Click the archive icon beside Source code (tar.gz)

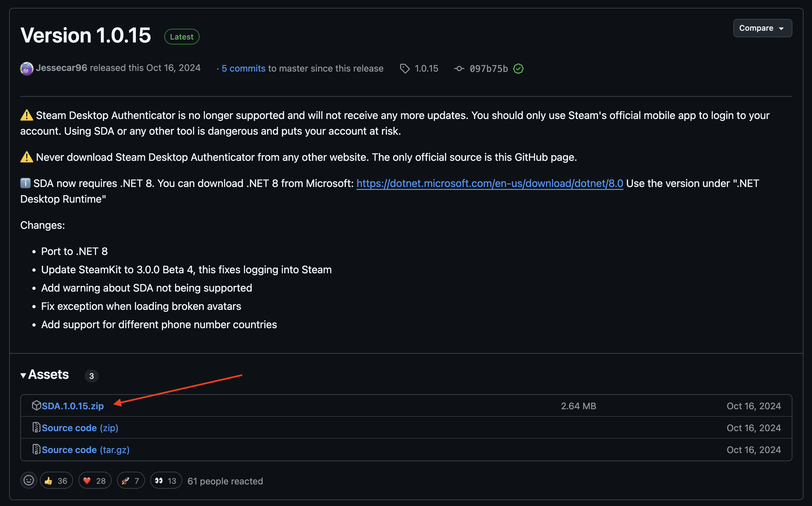point(36,449)
